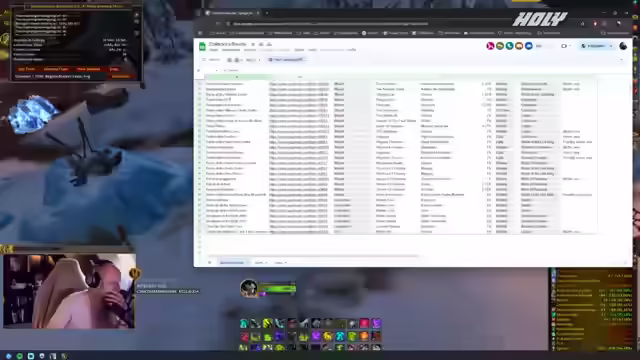
Task: Click the blue collaborator avatar in Sheets header
Action: (x=529, y=46)
